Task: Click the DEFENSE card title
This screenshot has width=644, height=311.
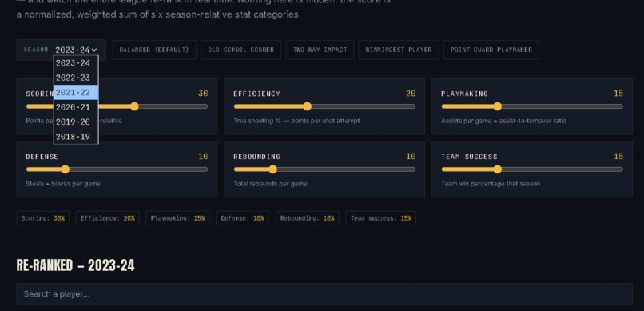Action: tap(42, 157)
